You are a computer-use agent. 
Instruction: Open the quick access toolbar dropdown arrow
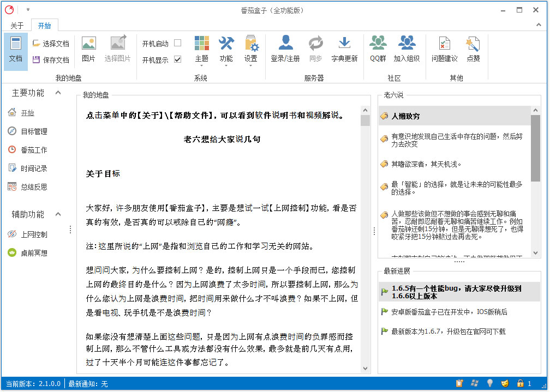click(28, 10)
